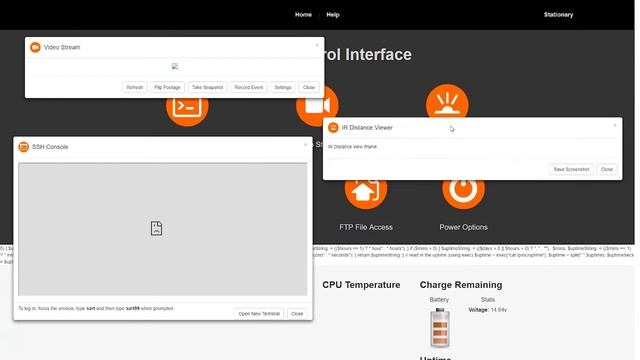The width and height of the screenshot is (640, 360).
Task: Click the Battery column label
Action: click(439, 300)
